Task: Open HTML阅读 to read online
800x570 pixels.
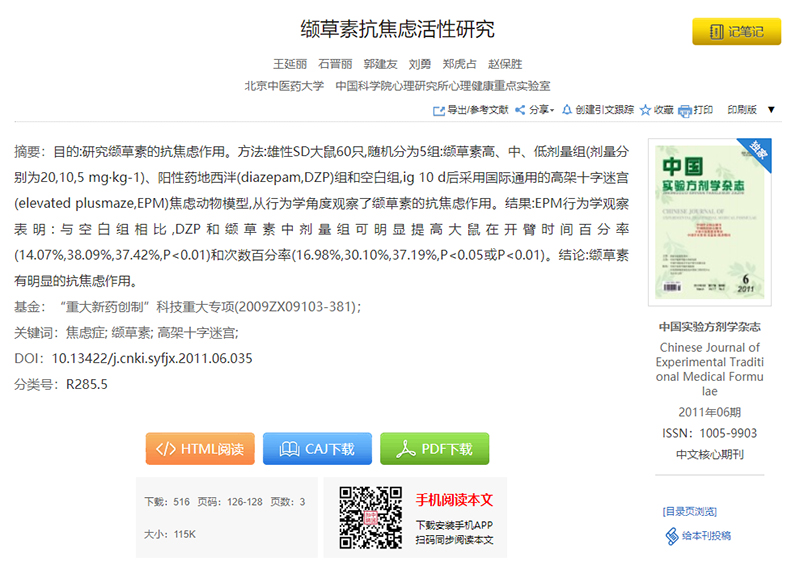Action: point(200,449)
